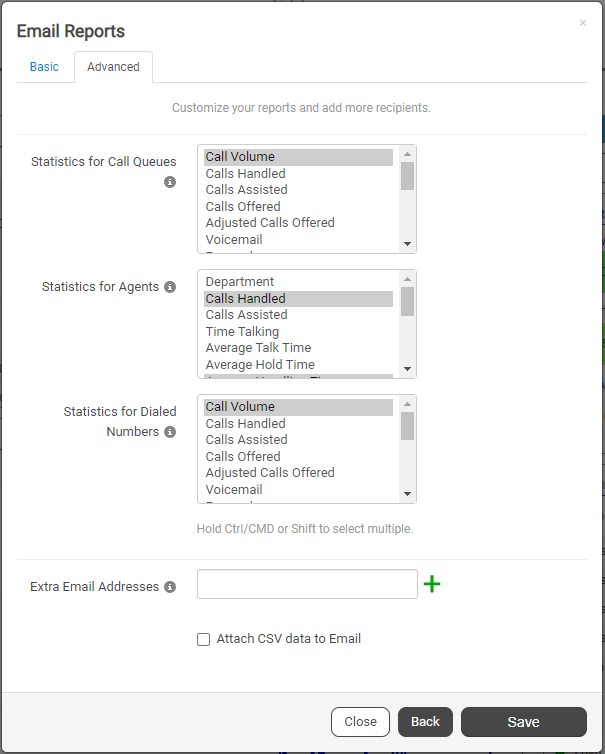
Task: Close dialog with the top-right X icon
Action: [x=582, y=23]
